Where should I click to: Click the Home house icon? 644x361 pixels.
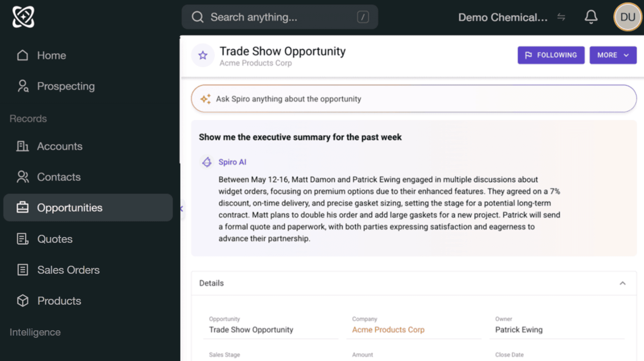pyautogui.click(x=22, y=55)
